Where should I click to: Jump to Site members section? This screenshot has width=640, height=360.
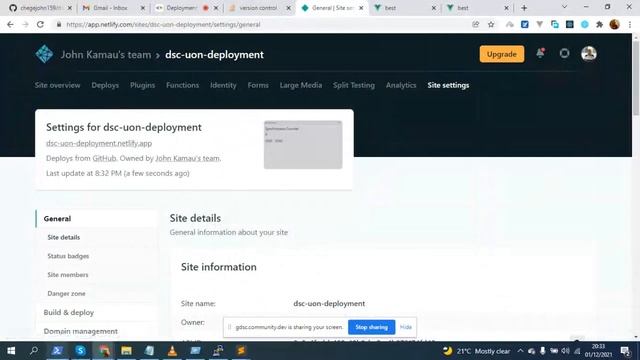[x=68, y=275]
